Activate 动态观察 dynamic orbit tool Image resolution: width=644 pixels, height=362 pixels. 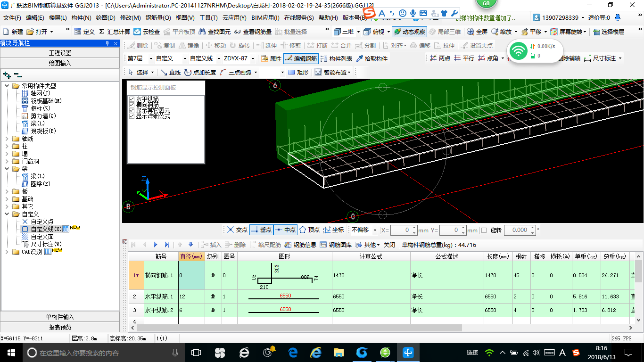(409, 32)
